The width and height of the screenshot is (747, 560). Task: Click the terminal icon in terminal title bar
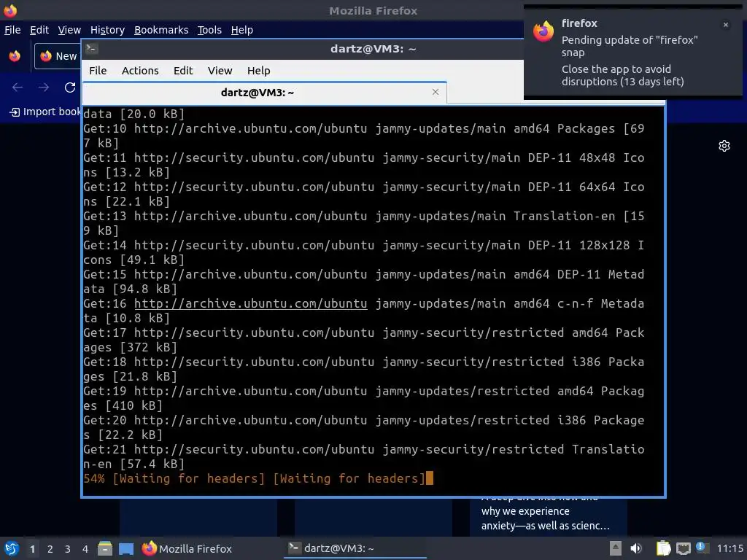[91, 48]
